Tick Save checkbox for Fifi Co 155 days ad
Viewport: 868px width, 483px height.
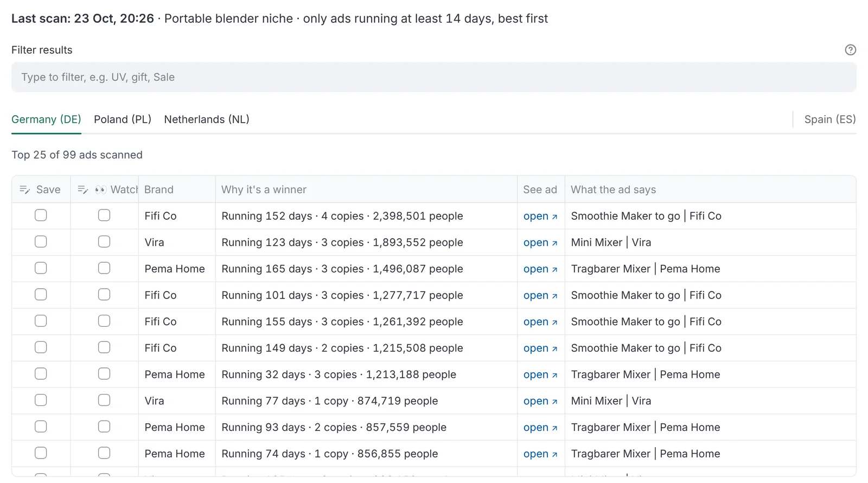tap(41, 321)
